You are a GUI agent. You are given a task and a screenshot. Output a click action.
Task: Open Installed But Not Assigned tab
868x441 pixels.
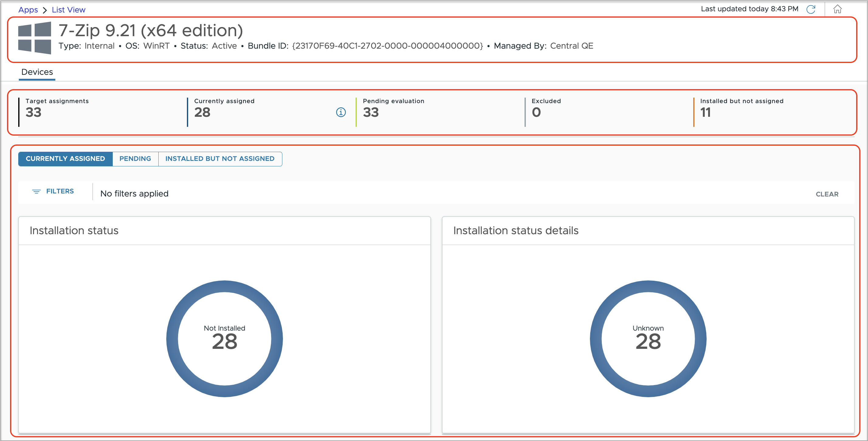220,159
